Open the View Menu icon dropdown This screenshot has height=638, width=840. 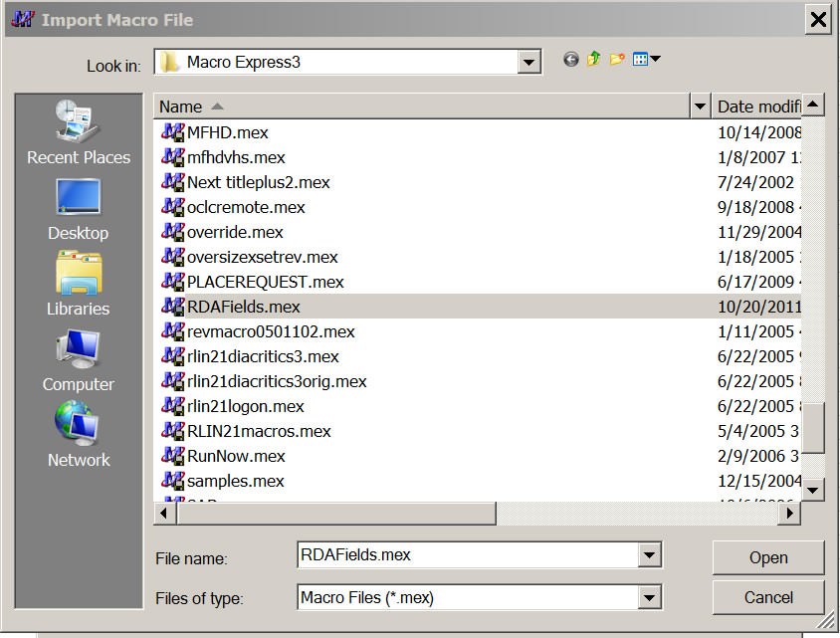[x=647, y=60]
